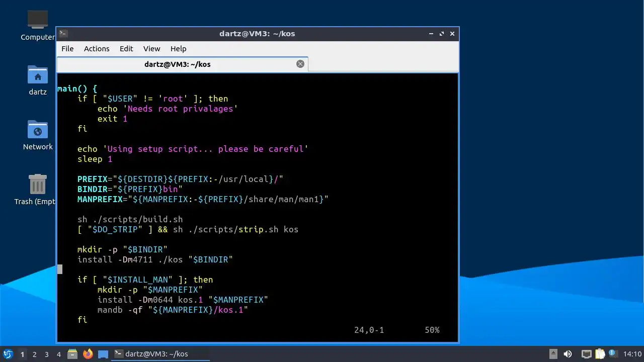Minimize the terminal window
This screenshot has width=644, height=362.
431,34
